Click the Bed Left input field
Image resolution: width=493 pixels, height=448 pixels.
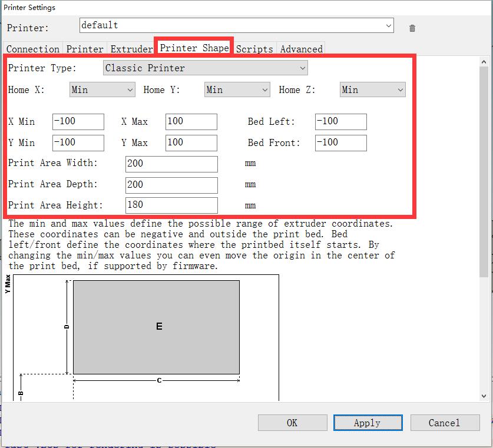click(340, 122)
